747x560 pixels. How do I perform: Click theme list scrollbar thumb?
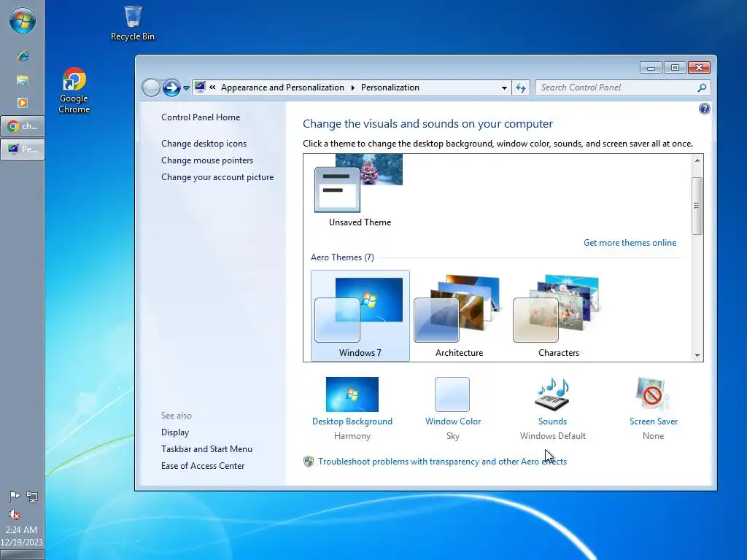pos(697,206)
